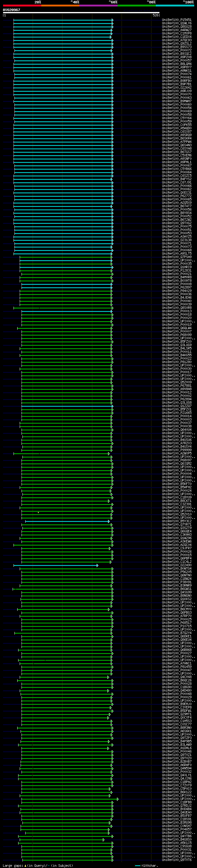Select the UniRef100_P62897 hit label
Image resolution: width=197 pixels, height=868 pixels.
[177, 287]
